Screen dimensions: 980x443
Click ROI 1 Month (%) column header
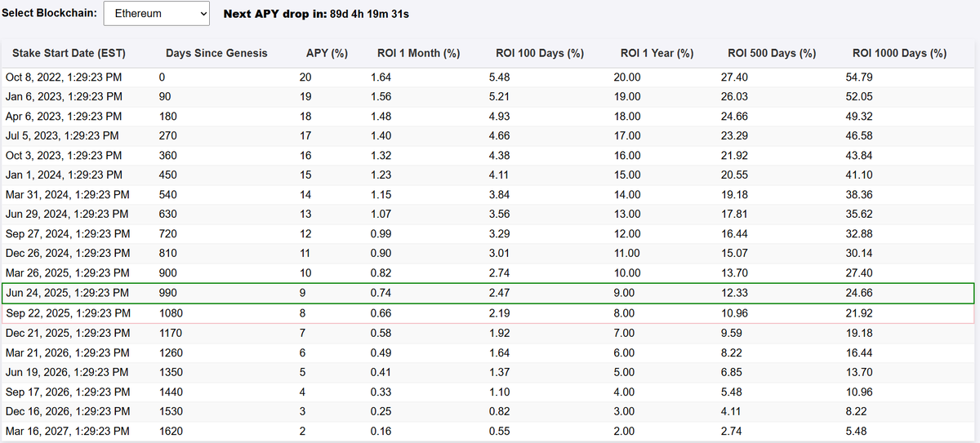click(x=419, y=53)
